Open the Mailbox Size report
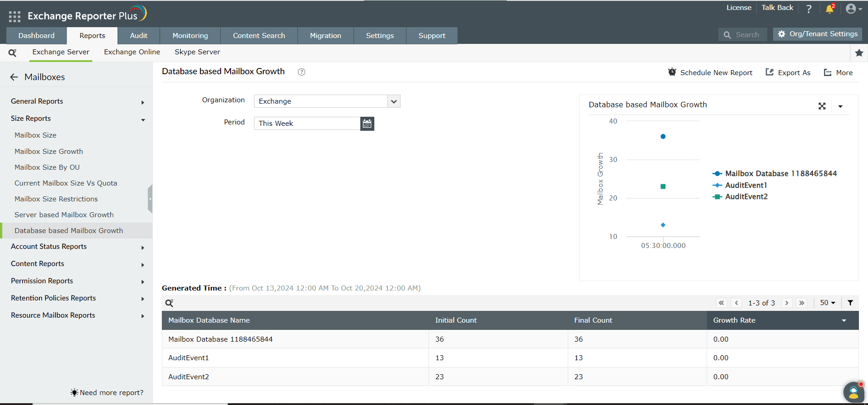The height and width of the screenshot is (405, 868). [35, 135]
